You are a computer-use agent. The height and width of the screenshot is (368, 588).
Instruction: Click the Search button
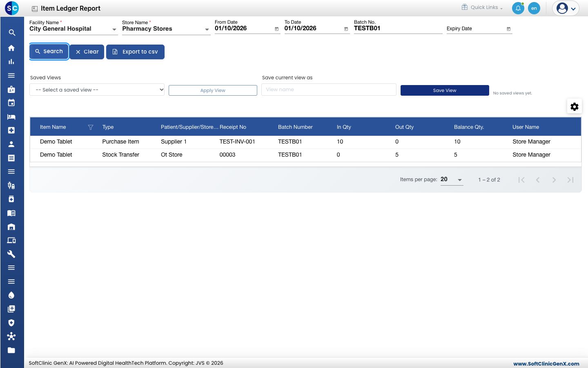coord(49,52)
